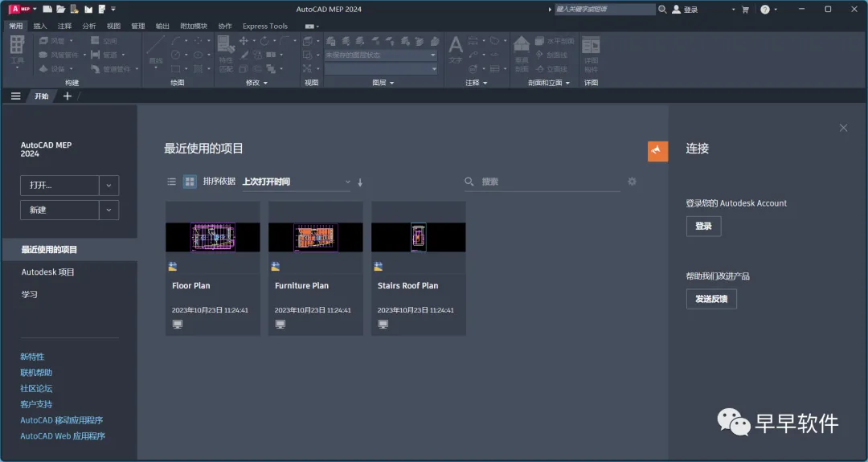
Task: Click the file type icon on Stairs Roof Plan card
Action: click(378, 266)
